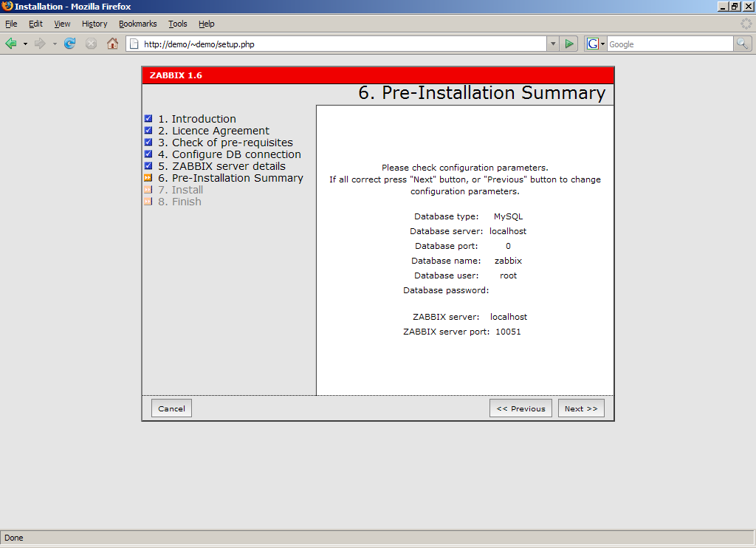Image resolution: width=756 pixels, height=548 pixels.
Task: Click the 'Database port:' label
Action: 447,246
